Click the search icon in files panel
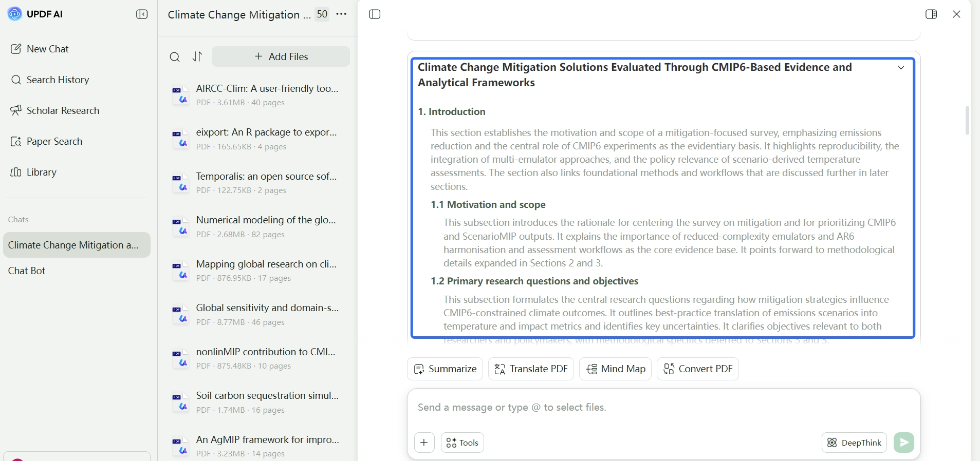 tap(175, 57)
